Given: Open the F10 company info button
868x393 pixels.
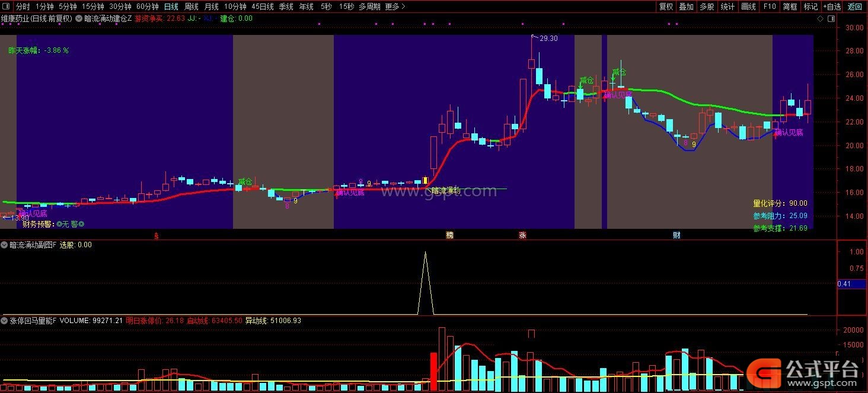Looking at the screenshot, I should (x=770, y=7).
